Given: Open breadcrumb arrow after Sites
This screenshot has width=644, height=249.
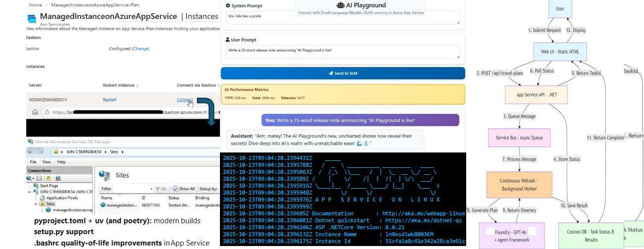Looking at the screenshot, I should 122,152.
